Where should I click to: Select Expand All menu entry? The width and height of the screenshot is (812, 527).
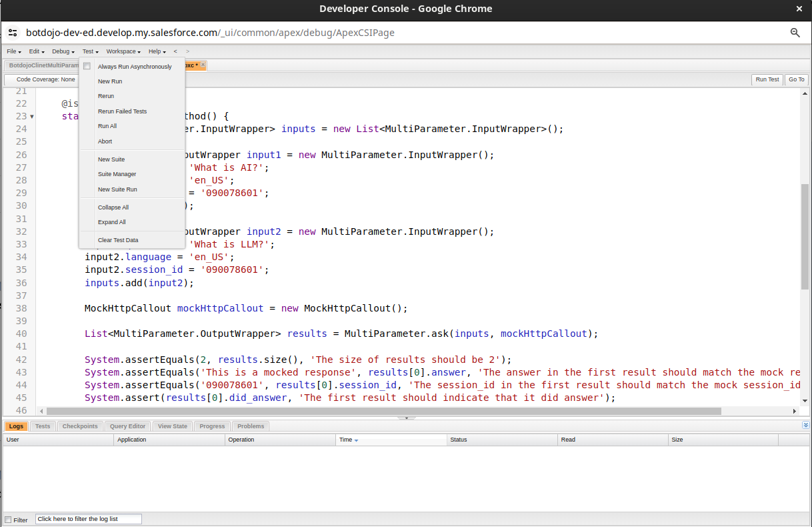coord(131,222)
